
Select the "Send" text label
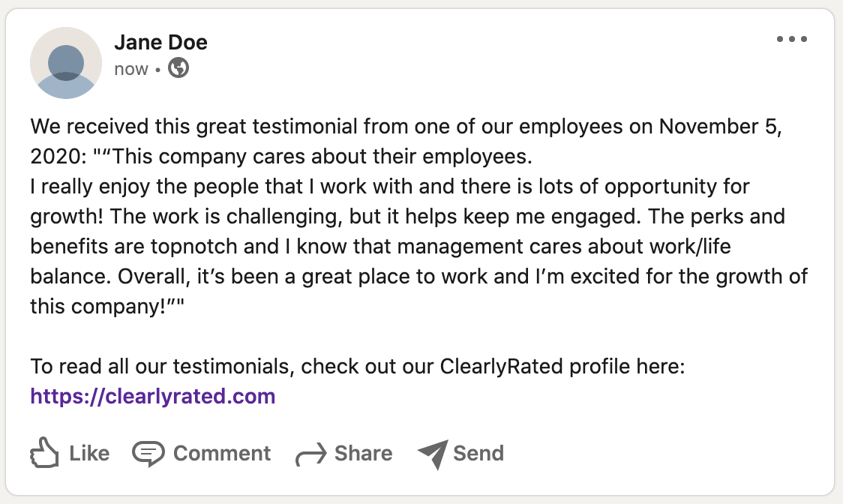click(x=478, y=453)
